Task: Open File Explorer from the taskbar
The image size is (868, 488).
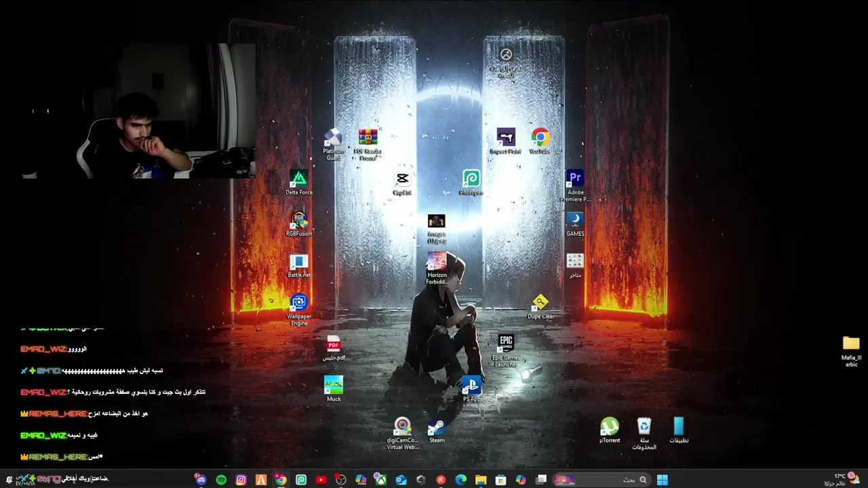Action: pos(481,480)
